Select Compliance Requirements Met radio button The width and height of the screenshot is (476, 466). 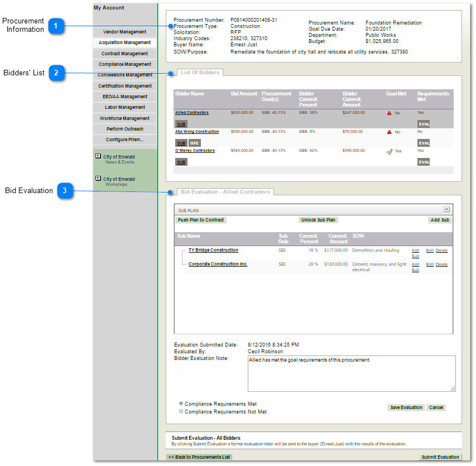(181, 403)
